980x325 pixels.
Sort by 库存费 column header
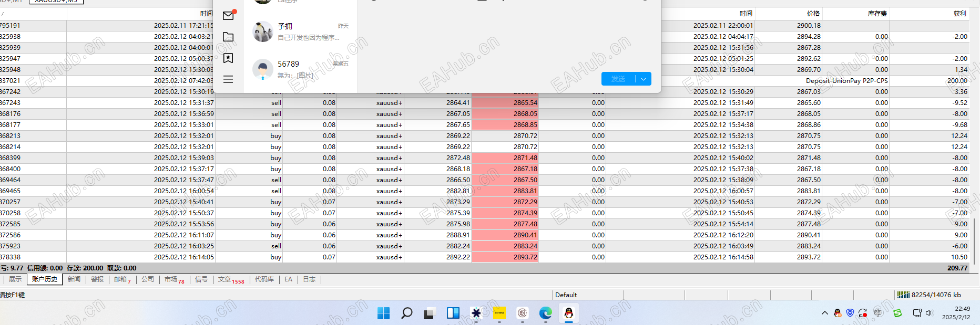[855, 14]
